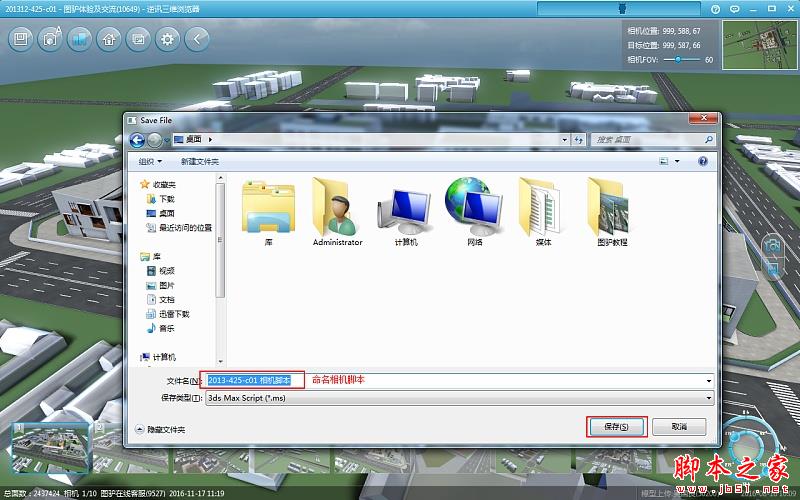
Task: Click 新建文件夹 to create folder
Action: pos(199,161)
